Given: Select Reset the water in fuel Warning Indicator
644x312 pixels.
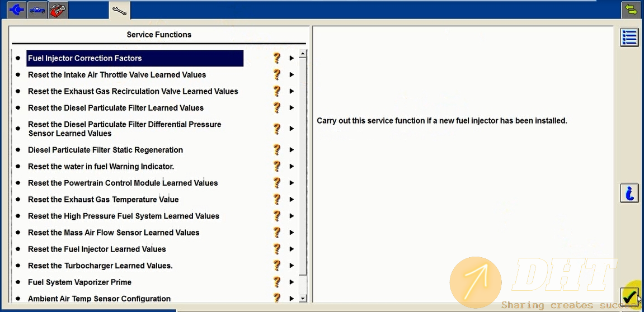Looking at the screenshot, I should click(101, 166).
